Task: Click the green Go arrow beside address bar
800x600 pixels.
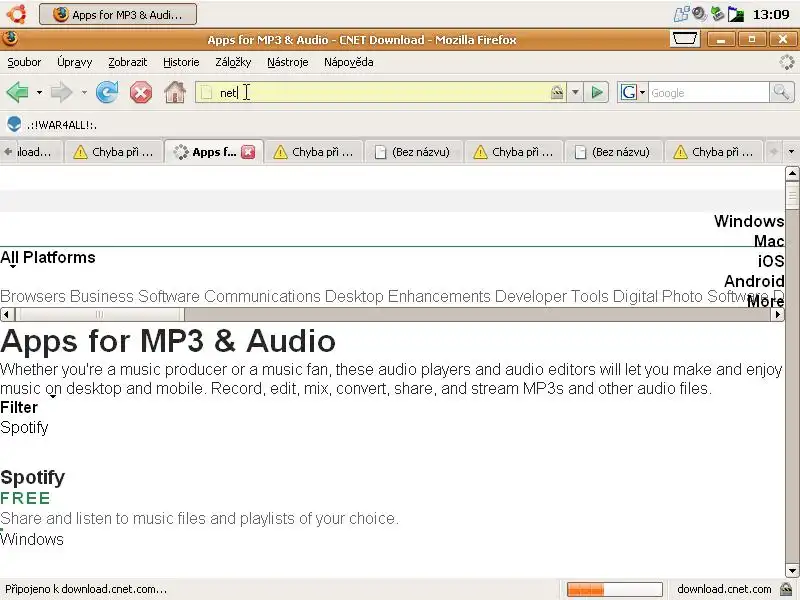Action: (x=596, y=92)
